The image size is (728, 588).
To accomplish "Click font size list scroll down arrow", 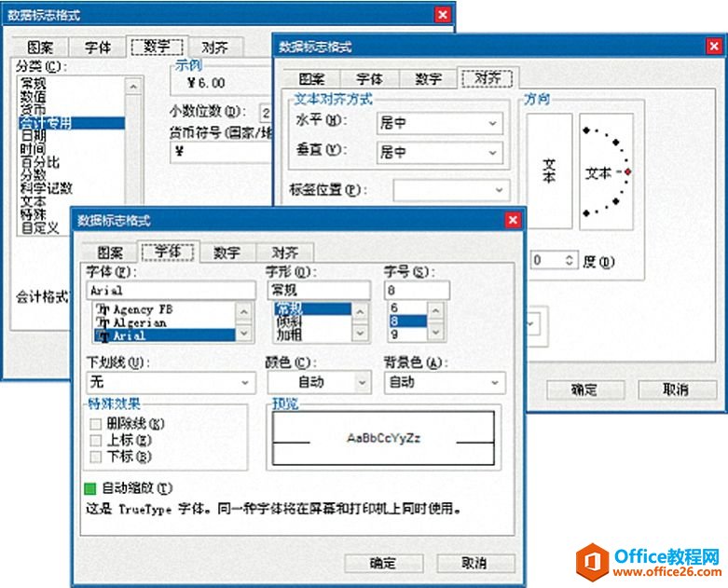I will click(x=435, y=333).
